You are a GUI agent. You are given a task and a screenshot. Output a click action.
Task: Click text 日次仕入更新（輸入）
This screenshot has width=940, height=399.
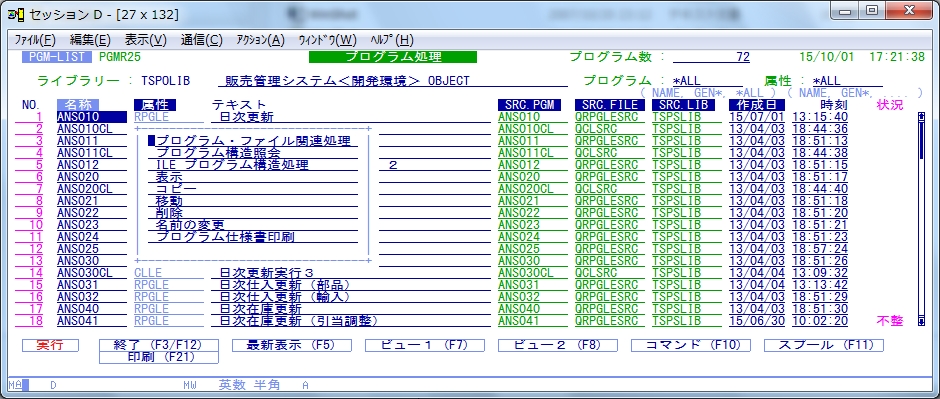pos(285,297)
